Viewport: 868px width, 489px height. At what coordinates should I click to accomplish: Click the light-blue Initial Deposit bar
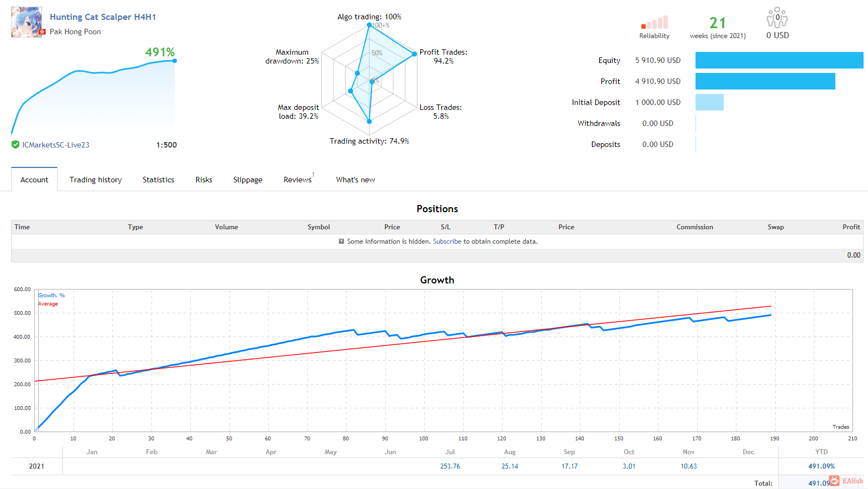tap(709, 102)
